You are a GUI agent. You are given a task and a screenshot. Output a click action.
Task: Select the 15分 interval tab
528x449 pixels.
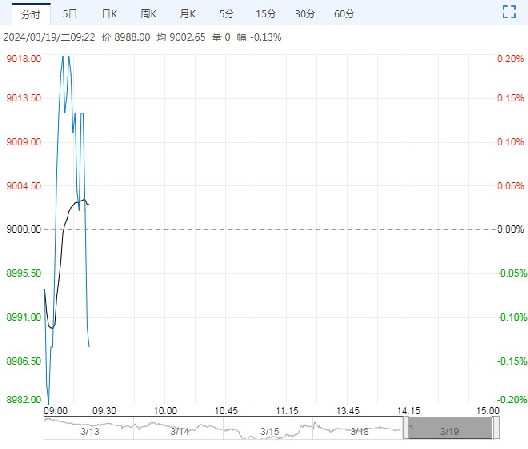[265, 14]
